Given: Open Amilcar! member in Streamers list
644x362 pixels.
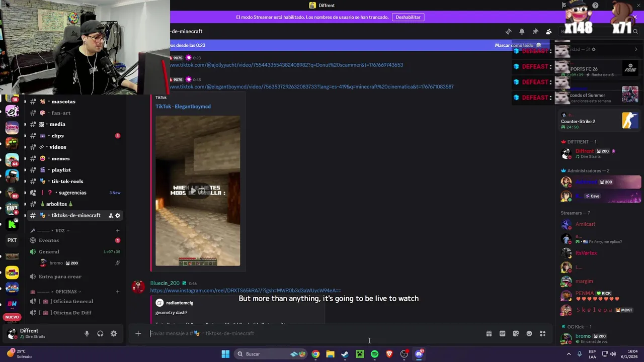Looking at the screenshot, I should [600, 224].
